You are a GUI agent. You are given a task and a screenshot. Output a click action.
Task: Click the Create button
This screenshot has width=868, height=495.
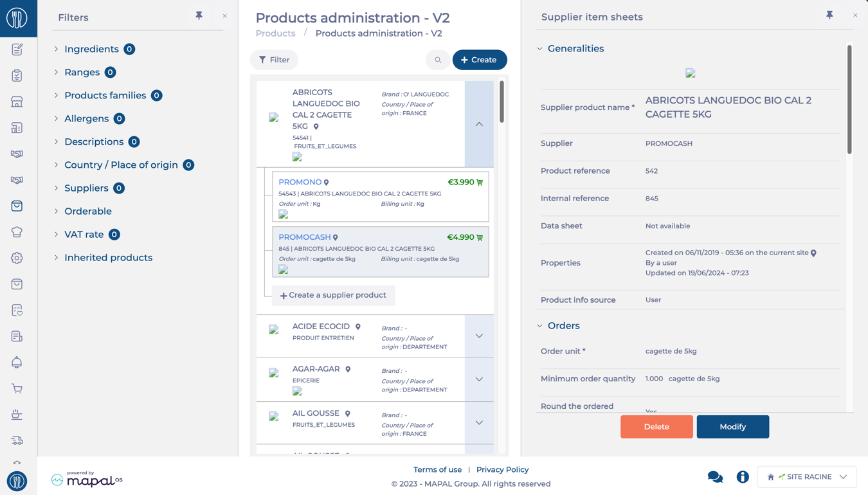click(480, 60)
